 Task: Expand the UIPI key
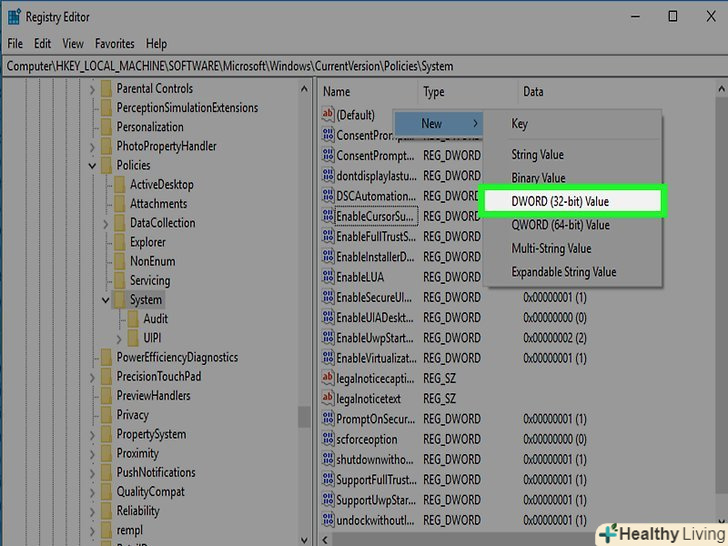(119, 338)
